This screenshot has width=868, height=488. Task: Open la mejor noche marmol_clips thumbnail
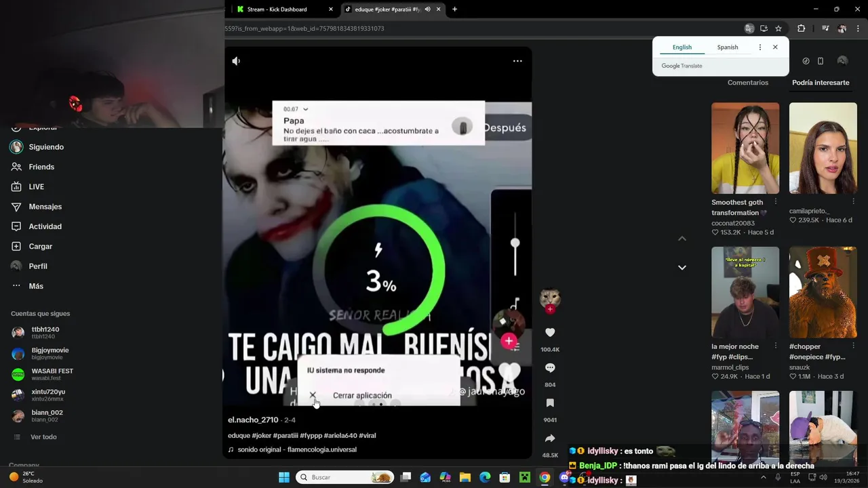[x=745, y=292]
